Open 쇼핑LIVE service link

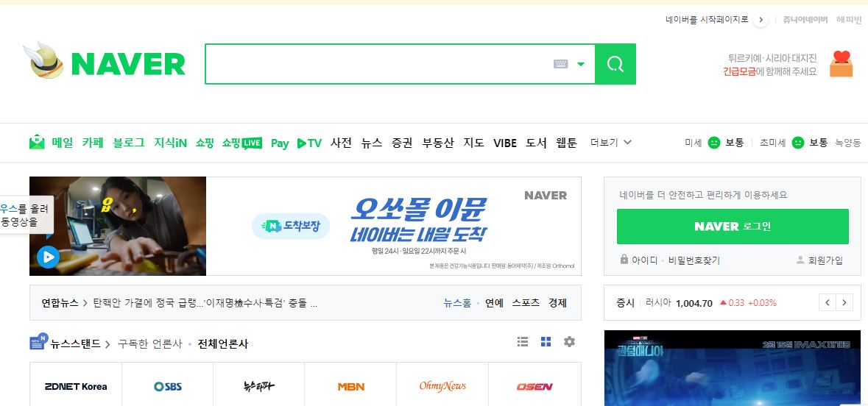coord(242,143)
